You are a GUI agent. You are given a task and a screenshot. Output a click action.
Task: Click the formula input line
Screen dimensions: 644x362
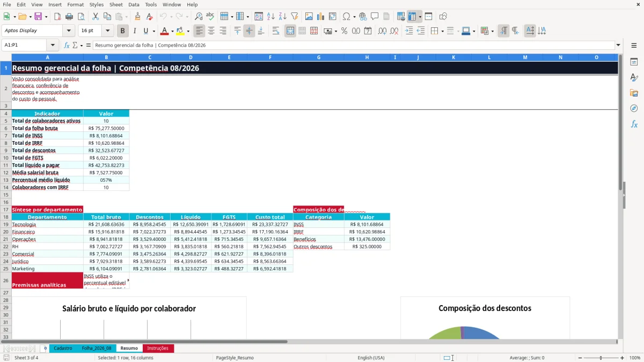point(354,45)
